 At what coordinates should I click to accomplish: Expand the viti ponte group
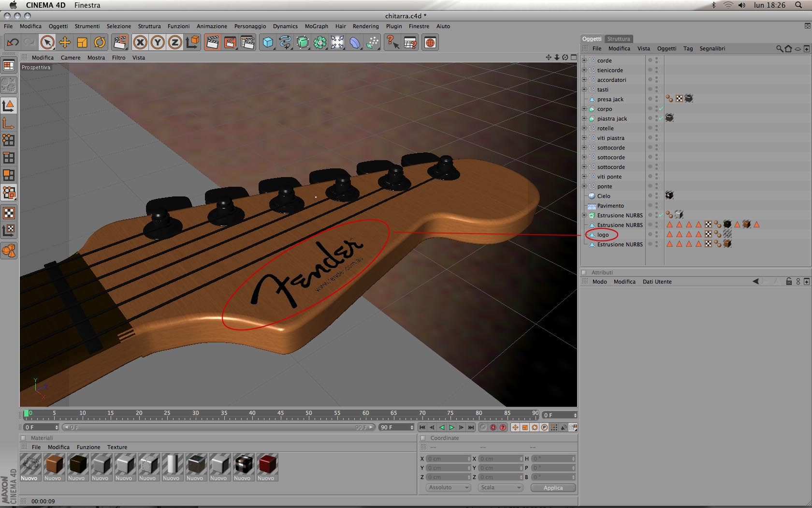(584, 177)
